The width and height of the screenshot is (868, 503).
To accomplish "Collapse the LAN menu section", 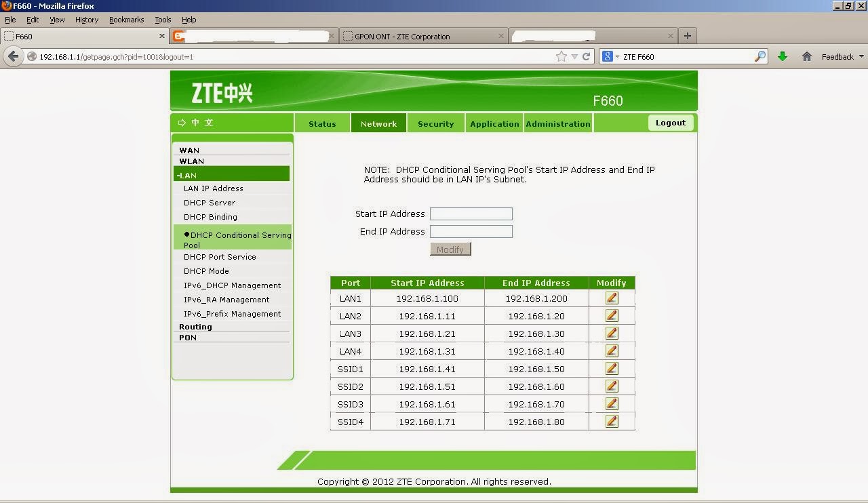I will coord(232,175).
